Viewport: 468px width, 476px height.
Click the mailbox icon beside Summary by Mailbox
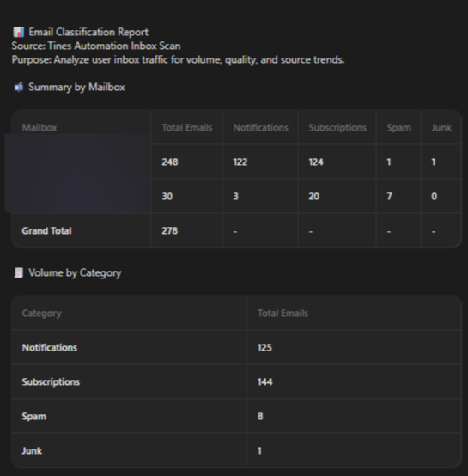click(19, 87)
